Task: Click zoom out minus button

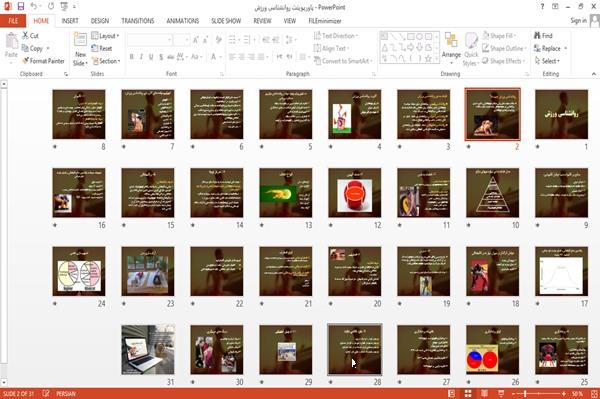Action: pyautogui.click(x=514, y=393)
